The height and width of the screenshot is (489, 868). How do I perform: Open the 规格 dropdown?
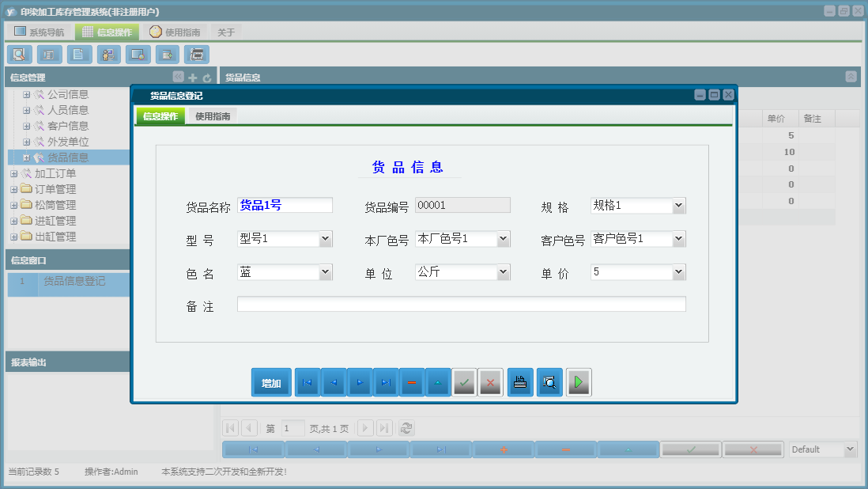pos(679,206)
